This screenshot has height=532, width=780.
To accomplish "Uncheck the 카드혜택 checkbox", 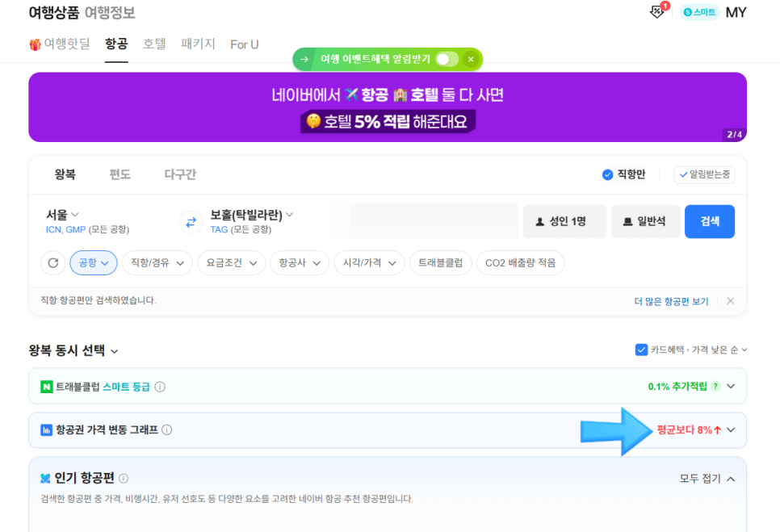I will (x=641, y=350).
